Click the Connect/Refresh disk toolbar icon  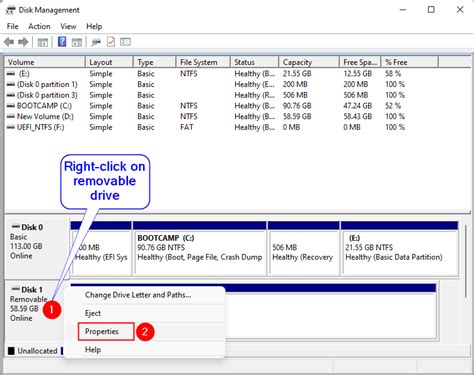click(x=96, y=42)
